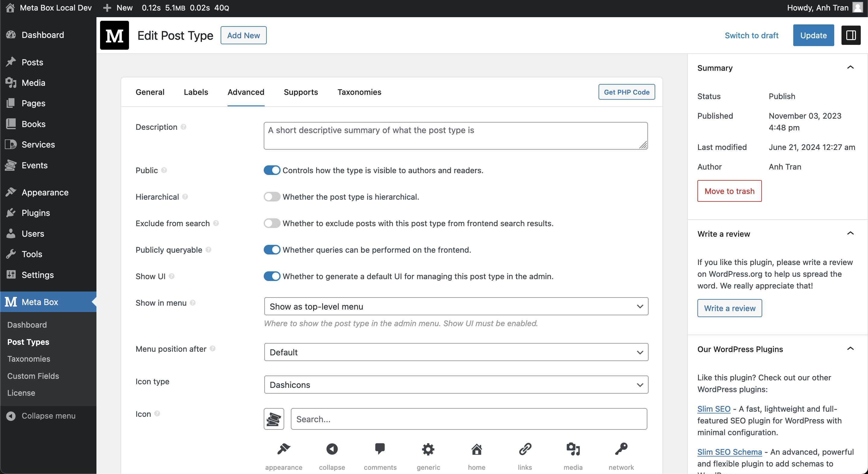Pick the comments dashicon

click(x=380, y=449)
